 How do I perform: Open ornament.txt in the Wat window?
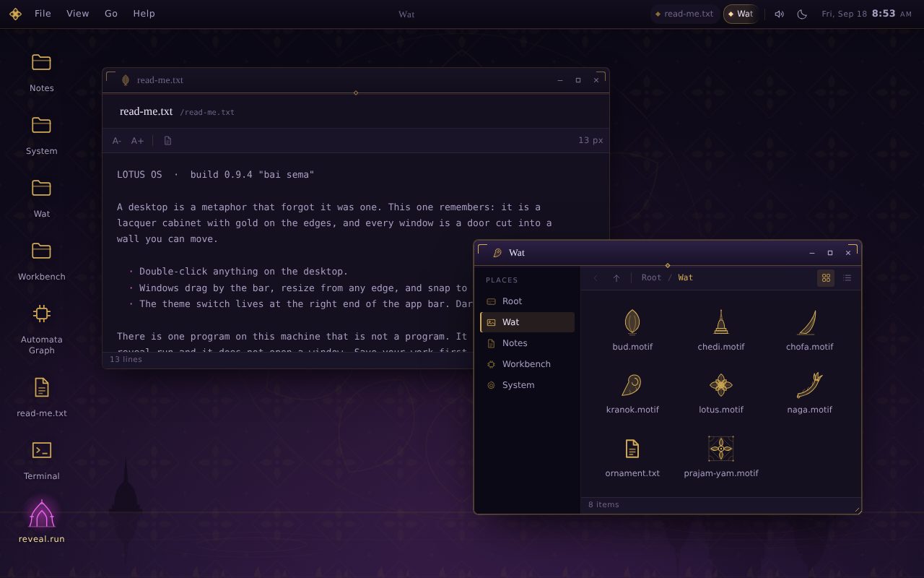pos(632,457)
